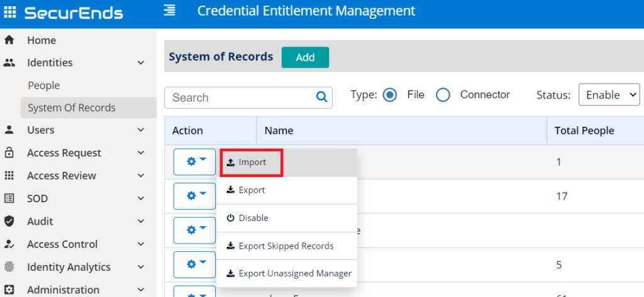Click the Administration gear icon
The width and height of the screenshot is (644, 297).
tap(9, 290)
